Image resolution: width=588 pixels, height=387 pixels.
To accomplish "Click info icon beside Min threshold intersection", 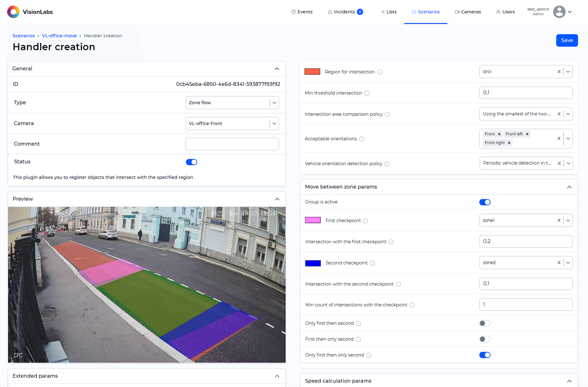I will click(x=367, y=93).
